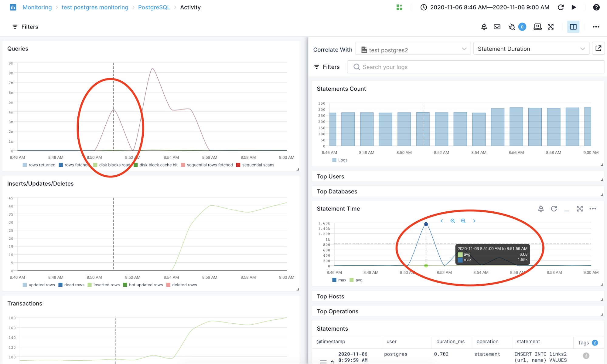Click the refresh/reload icon in toolbar
This screenshot has width=607, height=364.
coord(561,7)
